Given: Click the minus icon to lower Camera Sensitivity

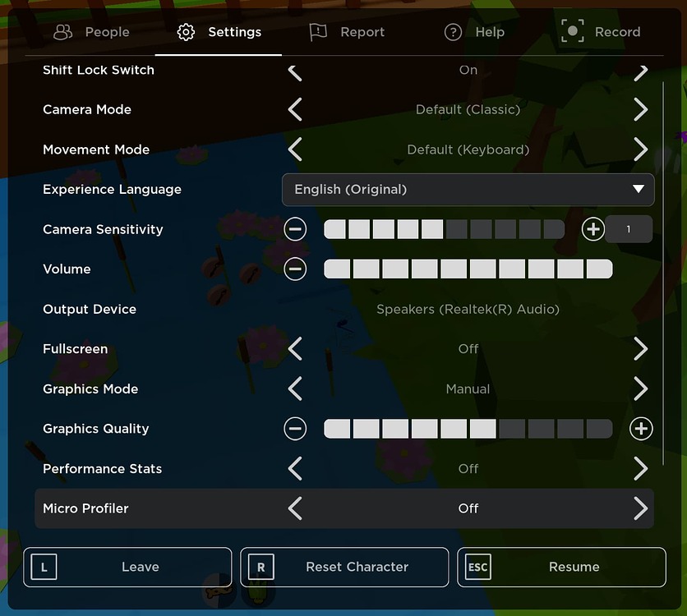Looking at the screenshot, I should 295,229.
